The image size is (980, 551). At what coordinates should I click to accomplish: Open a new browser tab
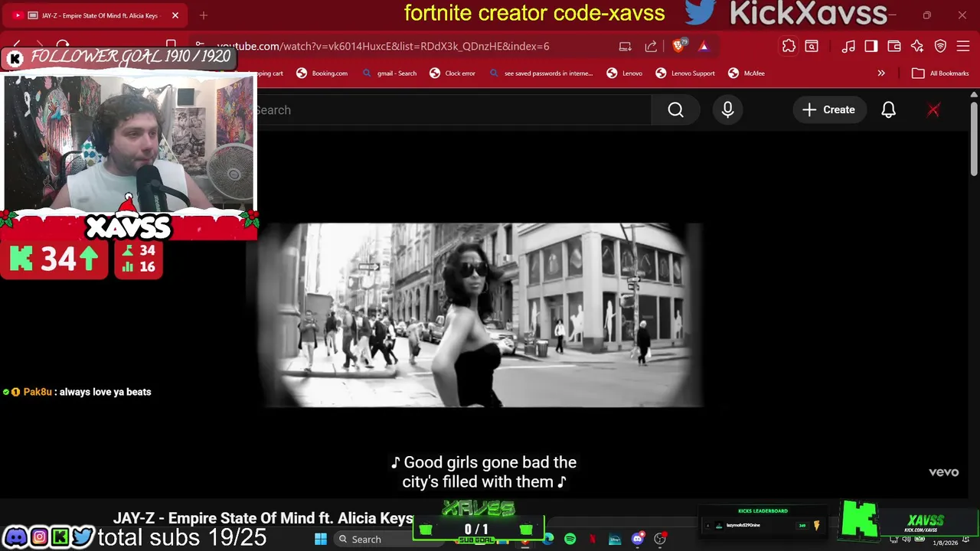204,15
